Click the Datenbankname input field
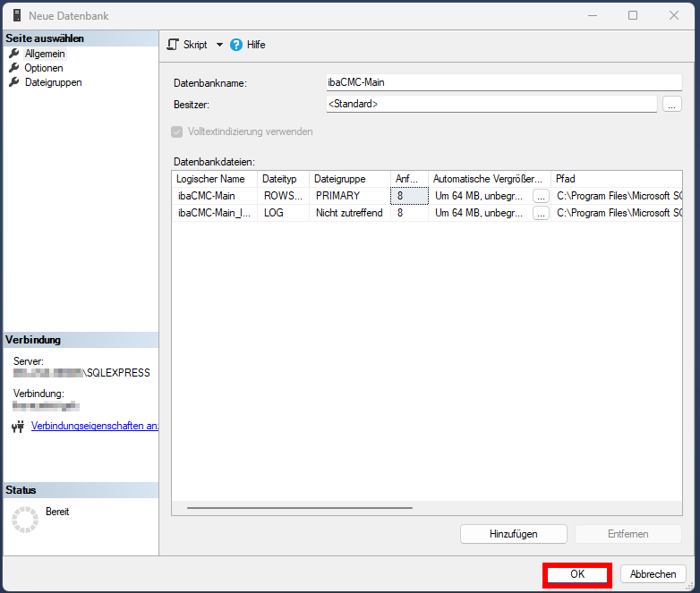The image size is (700, 593). tap(504, 82)
